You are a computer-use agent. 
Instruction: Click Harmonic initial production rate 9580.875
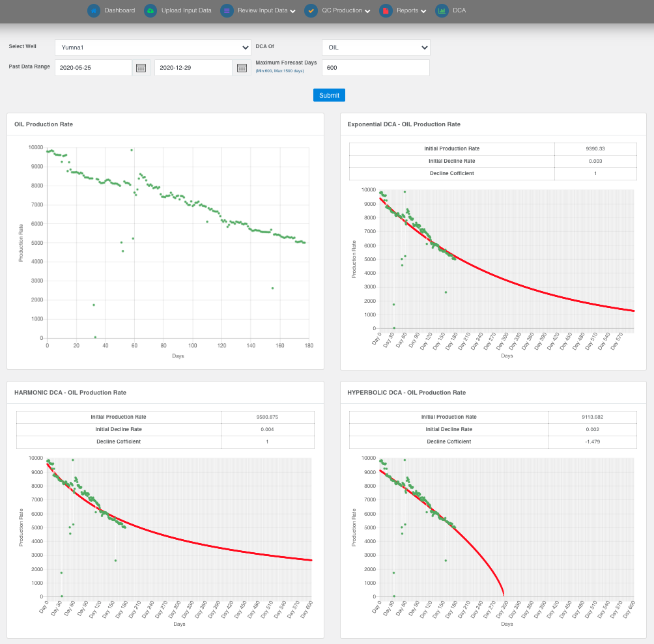pyautogui.click(x=267, y=417)
